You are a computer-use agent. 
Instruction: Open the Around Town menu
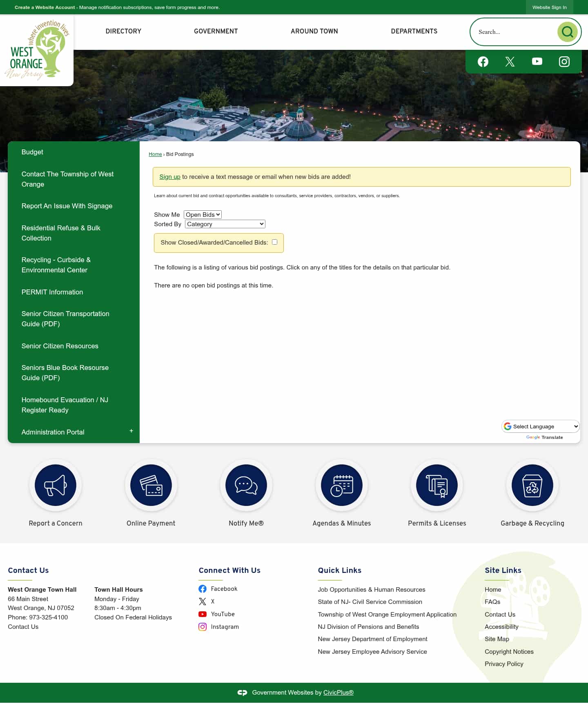[x=314, y=31]
